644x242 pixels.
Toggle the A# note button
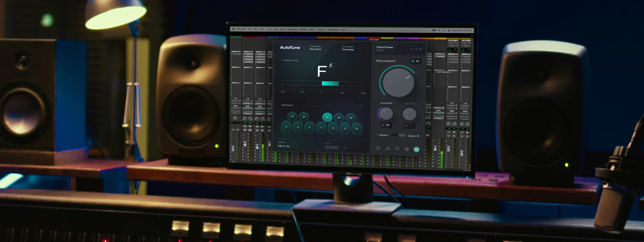coord(351,118)
